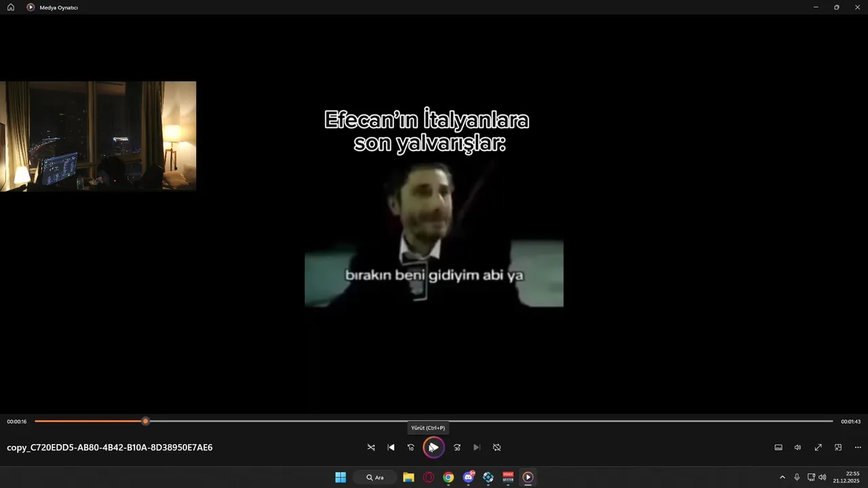Open the volume control

(x=798, y=447)
